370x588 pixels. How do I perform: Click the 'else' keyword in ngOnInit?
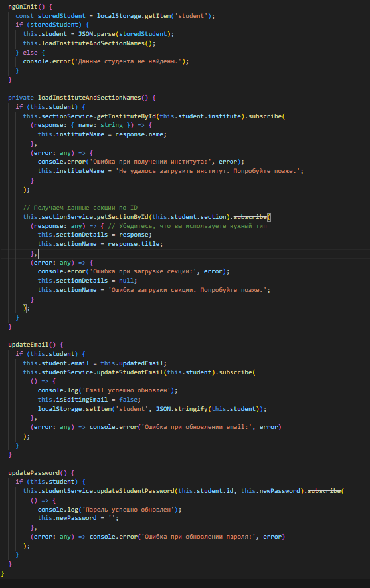pos(30,53)
